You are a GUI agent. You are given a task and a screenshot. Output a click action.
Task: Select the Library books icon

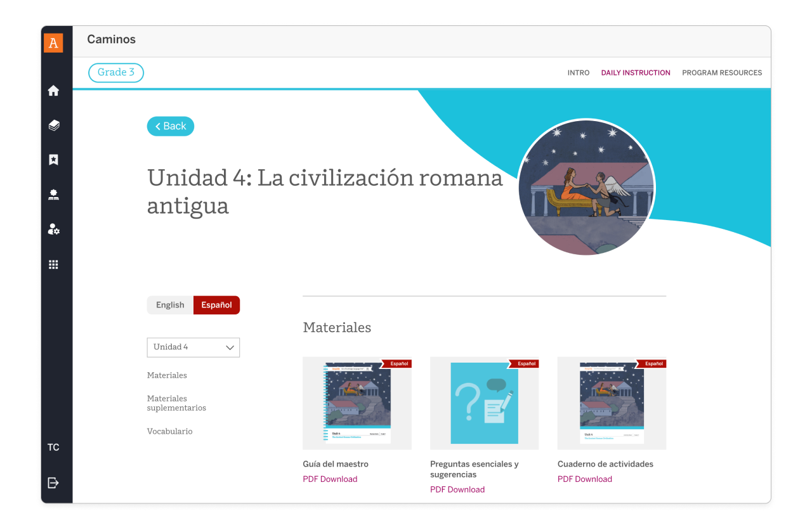(53, 125)
